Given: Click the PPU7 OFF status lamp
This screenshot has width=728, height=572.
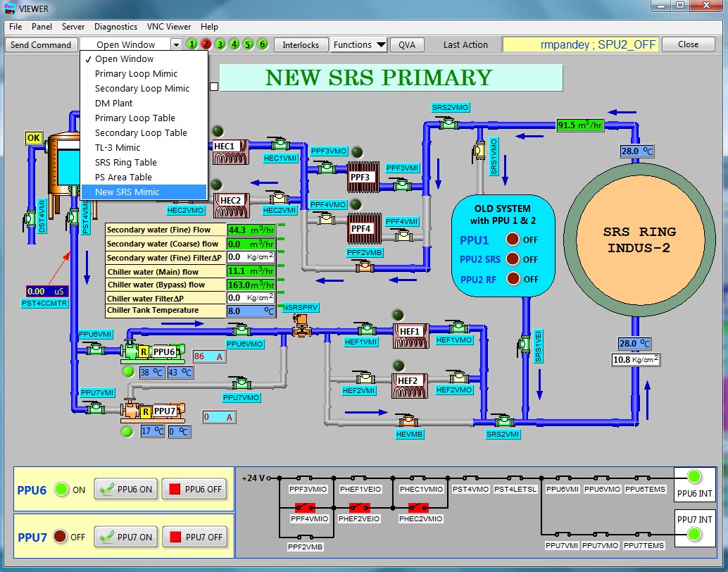Looking at the screenshot, I should pyautogui.click(x=60, y=536).
